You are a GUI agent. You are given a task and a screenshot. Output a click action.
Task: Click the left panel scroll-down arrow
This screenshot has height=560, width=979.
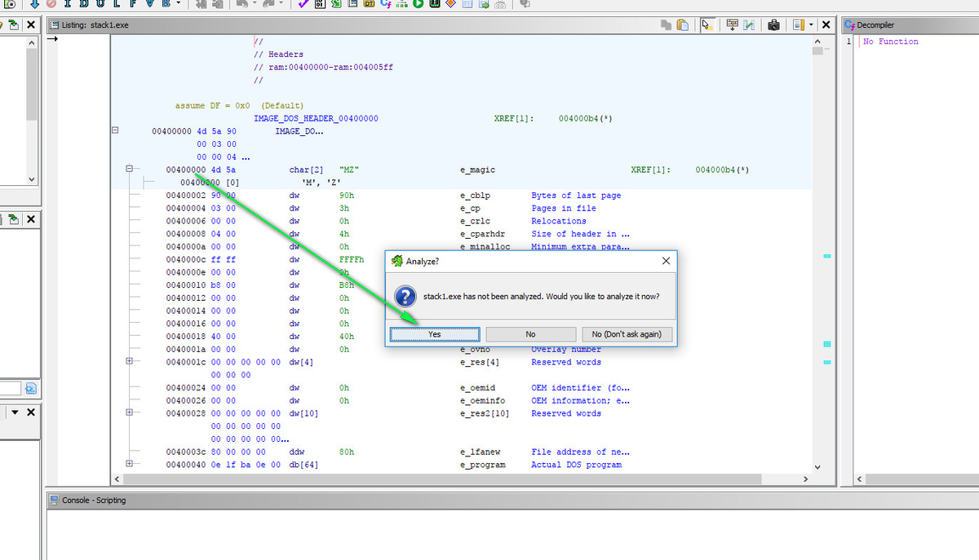click(31, 179)
